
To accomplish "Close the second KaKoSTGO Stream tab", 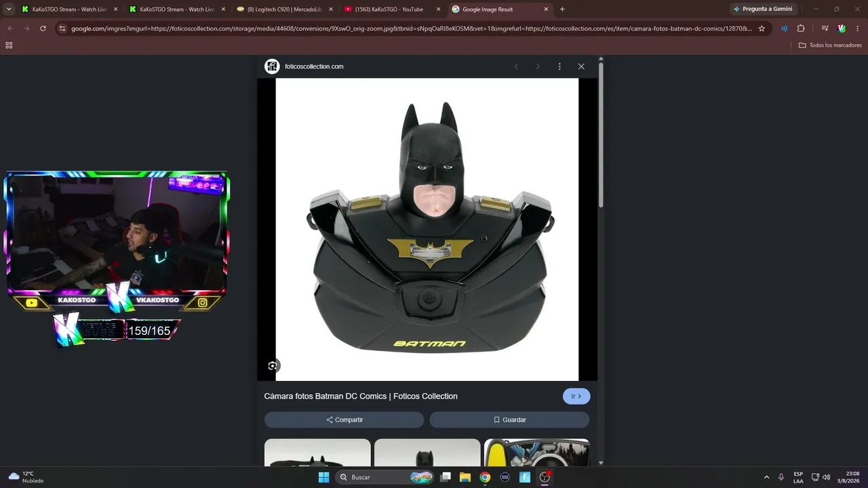I will coord(223,9).
